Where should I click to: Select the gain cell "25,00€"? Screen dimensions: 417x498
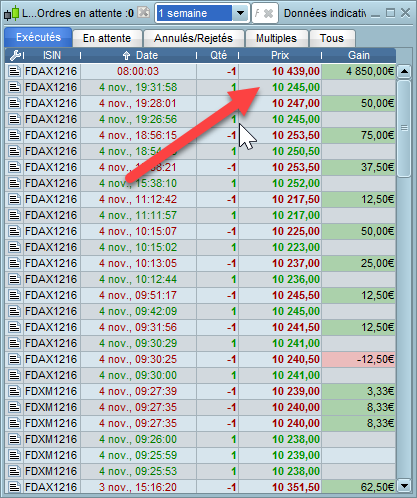click(359, 263)
